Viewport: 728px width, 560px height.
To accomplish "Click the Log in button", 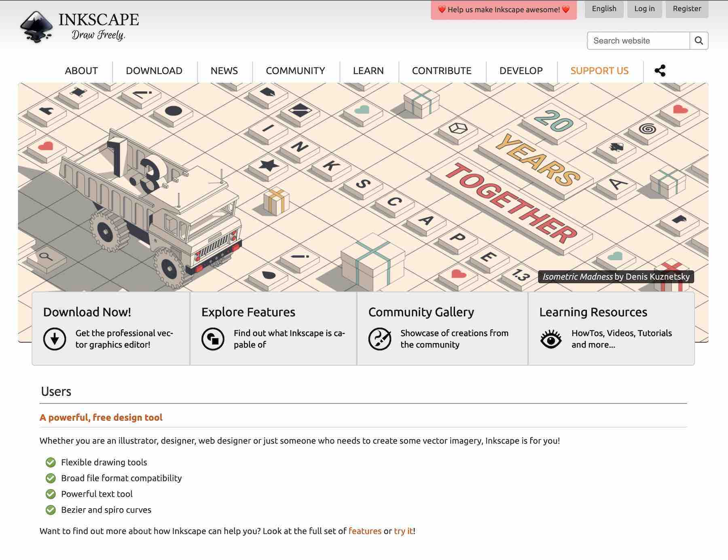I will point(645,8).
